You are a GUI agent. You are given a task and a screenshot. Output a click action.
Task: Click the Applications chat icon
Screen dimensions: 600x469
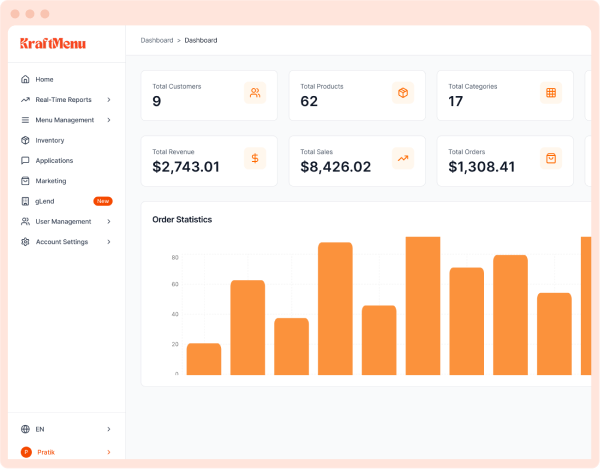tap(25, 160)
